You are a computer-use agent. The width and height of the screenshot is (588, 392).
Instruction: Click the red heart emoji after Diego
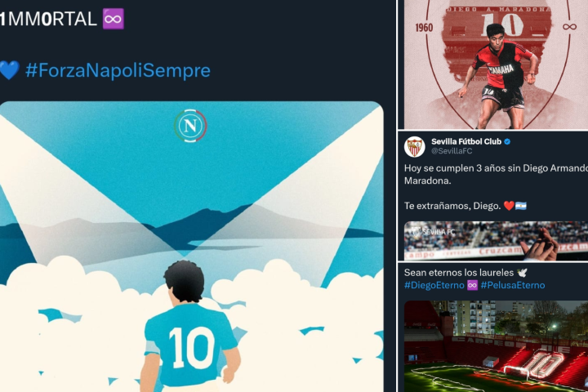coord(509,206)
